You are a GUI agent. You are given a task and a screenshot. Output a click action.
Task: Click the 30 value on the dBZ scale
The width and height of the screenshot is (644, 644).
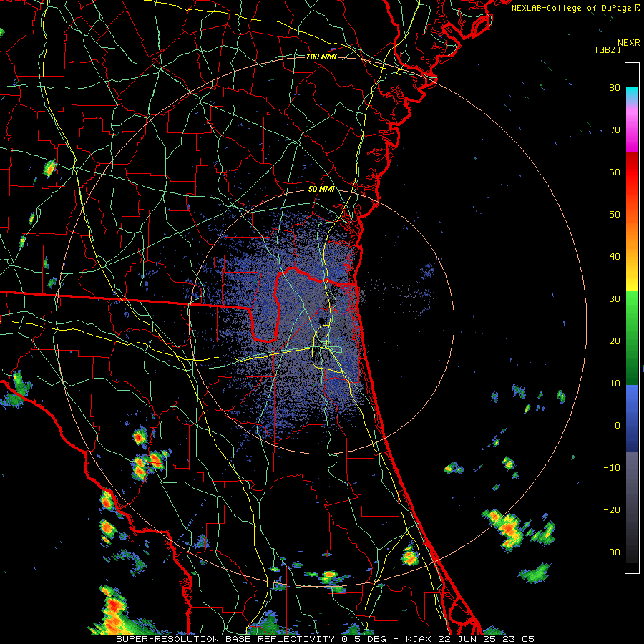coord(615,298)
